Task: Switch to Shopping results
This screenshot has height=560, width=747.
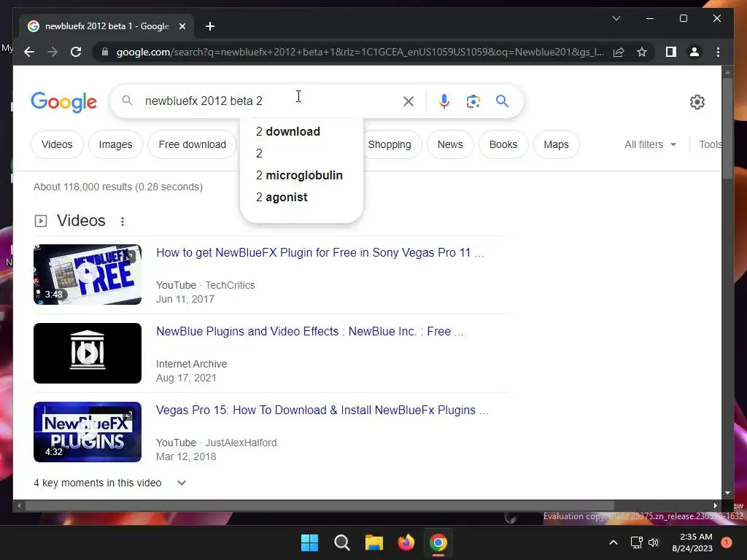Action: pyautogui.click(x=390, y=144)
